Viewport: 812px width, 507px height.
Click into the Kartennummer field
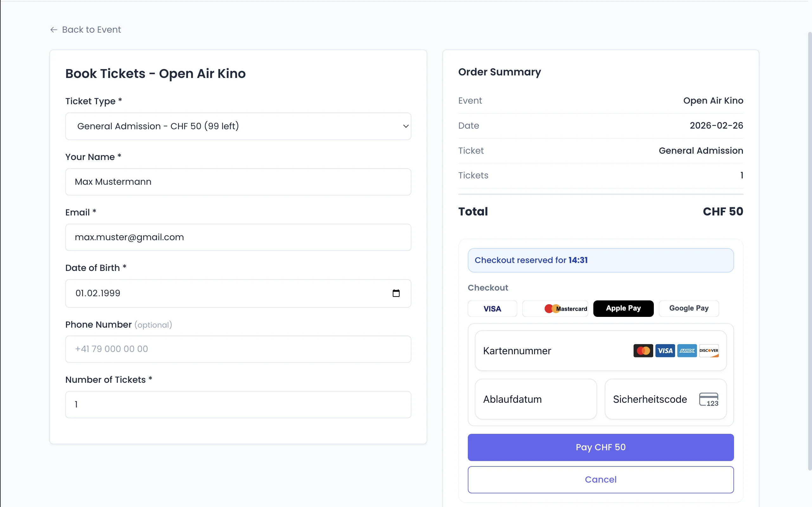point(550,351)
